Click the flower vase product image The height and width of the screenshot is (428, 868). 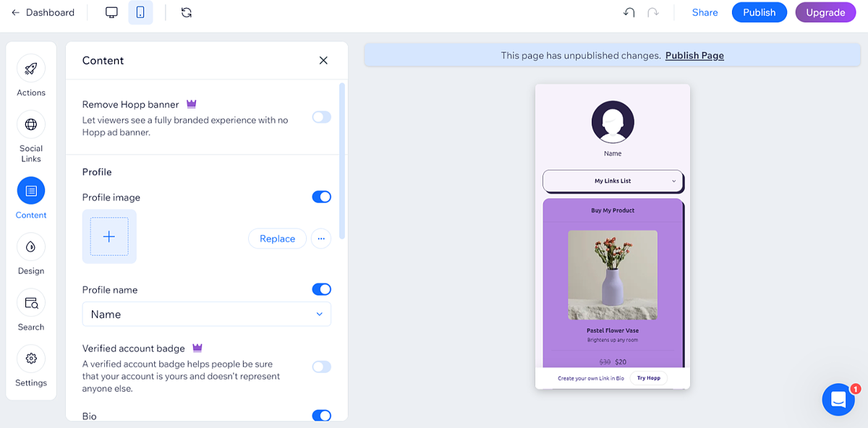[613, 275]
